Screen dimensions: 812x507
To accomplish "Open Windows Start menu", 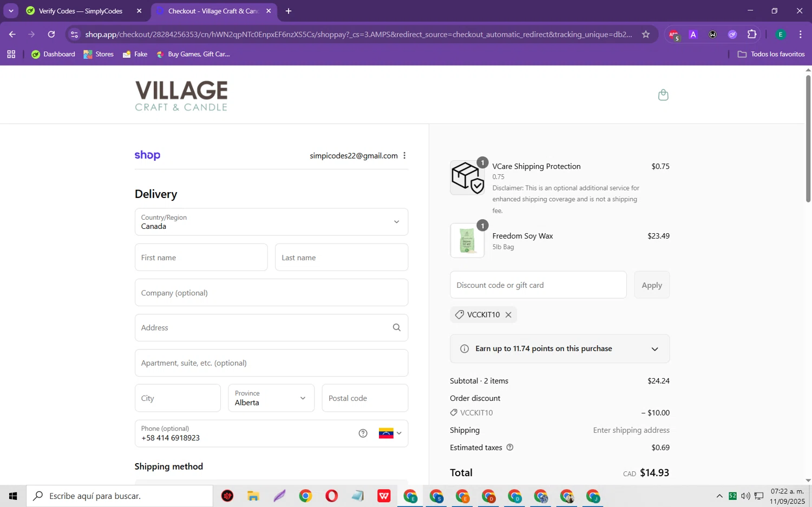I will coord(13,496).
